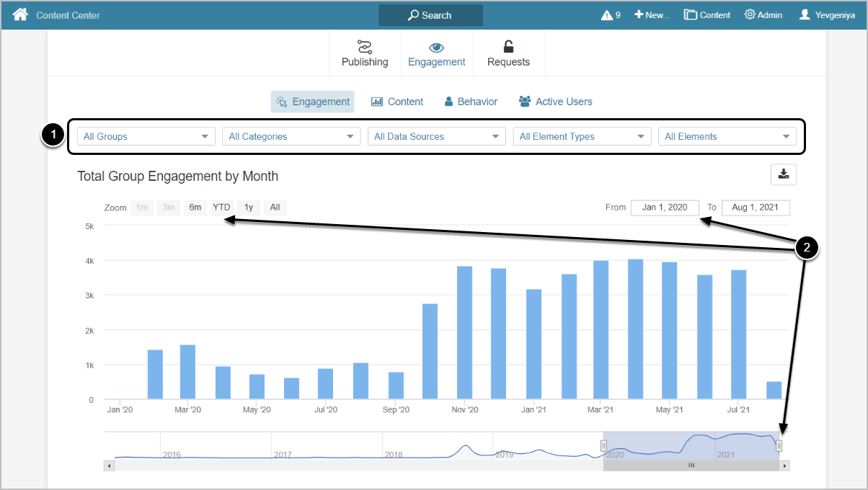Set zoom range to 6m
The height and width of the screenshot is (490, 868).
point(195,208)
